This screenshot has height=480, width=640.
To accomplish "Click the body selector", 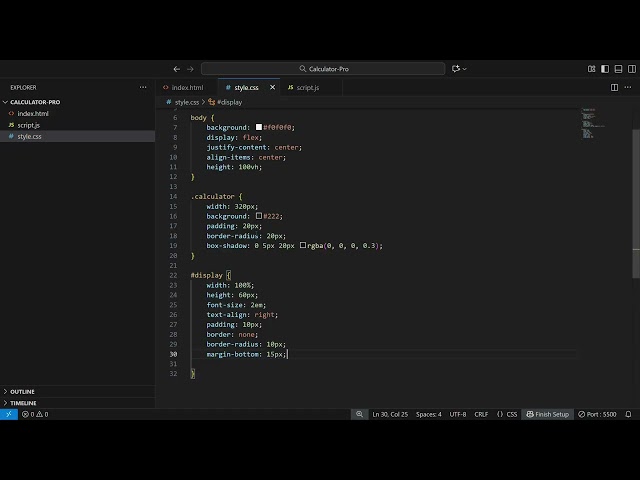I will (198, 118).
